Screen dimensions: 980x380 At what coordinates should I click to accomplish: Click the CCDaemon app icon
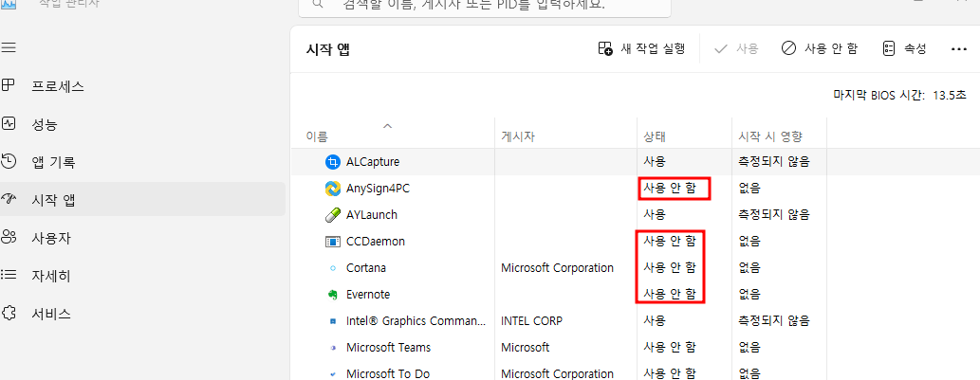(x=332, y=242)
